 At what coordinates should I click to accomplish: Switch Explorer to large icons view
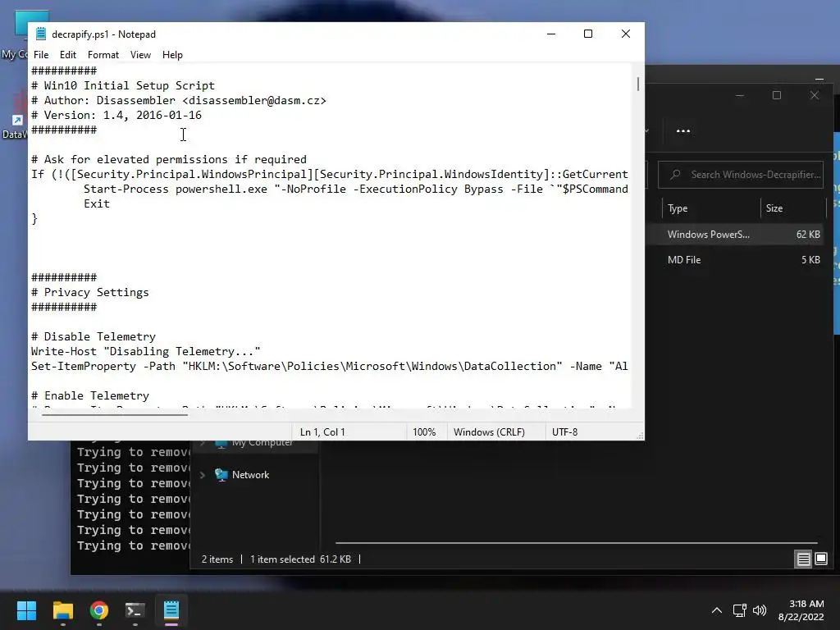pyautogui.click(x=820, y=559)
